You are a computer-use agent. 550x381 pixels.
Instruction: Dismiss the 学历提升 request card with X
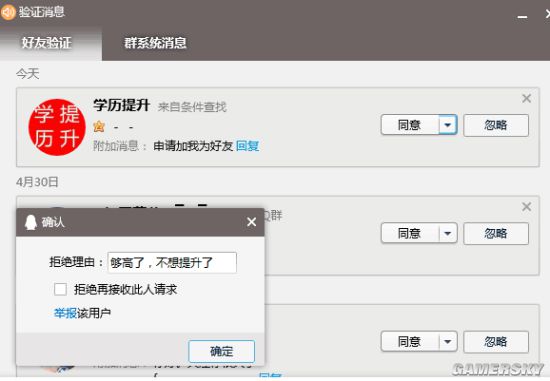(x=526, y=99)
